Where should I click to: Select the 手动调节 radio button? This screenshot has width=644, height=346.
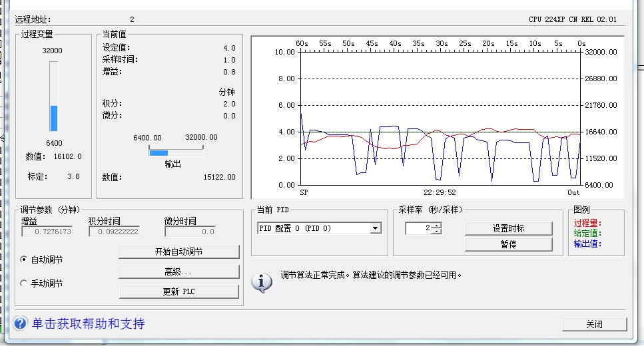(25, 283)
